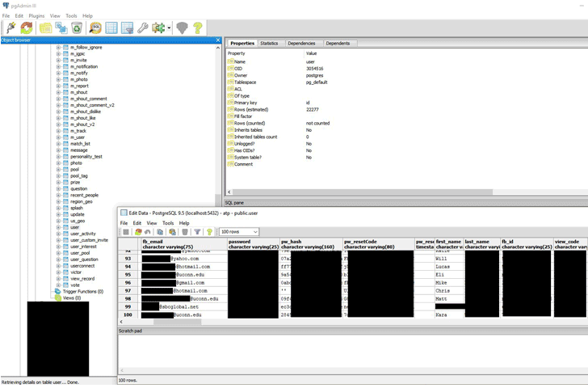Click the refresh object toolbar icon
This screenshot has height=388, width=588.
click(27, 27)
